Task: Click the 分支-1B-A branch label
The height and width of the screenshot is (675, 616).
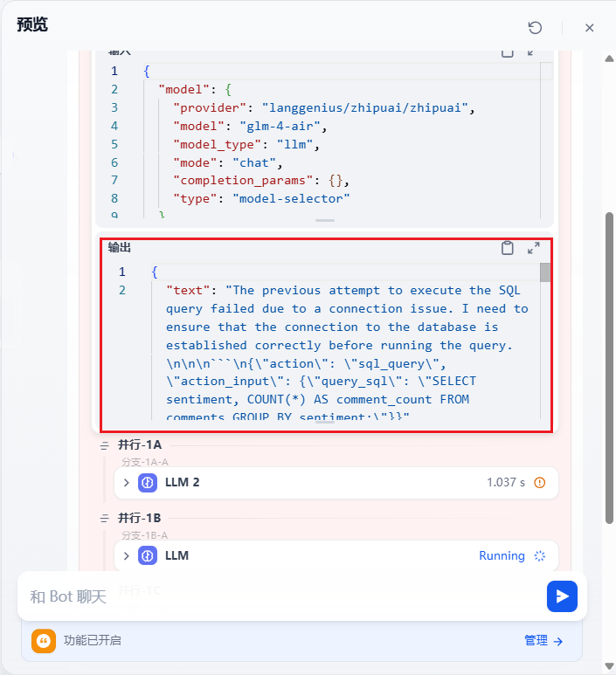Action: click(x=145, y=535)
